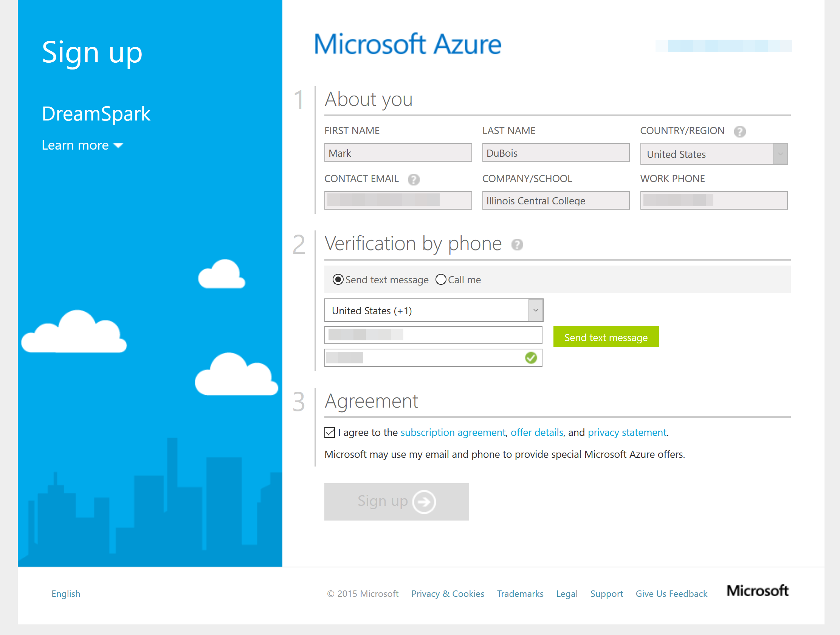This screenshot has width=840, height=635.
Task: Select the Send text message radio button
Action: click(x=338, y=280)
